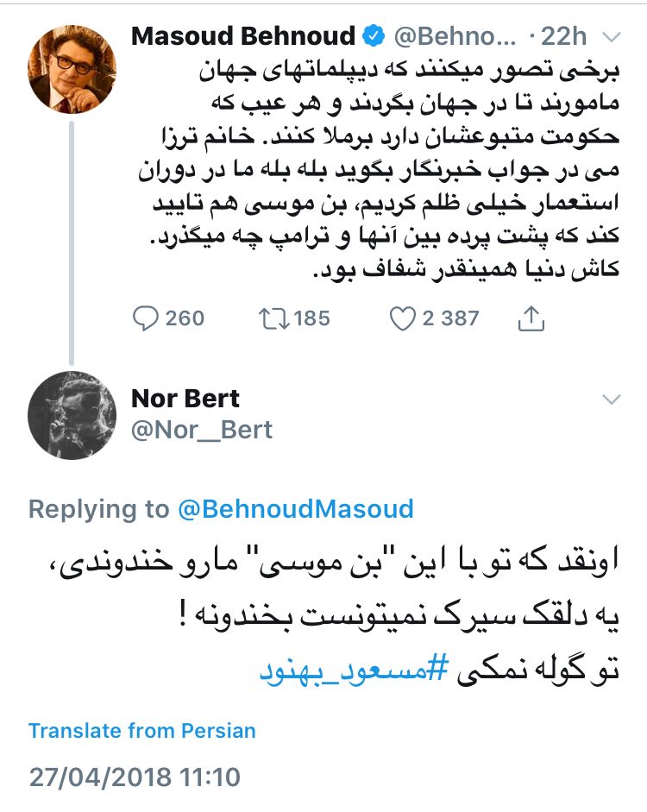Click the Nor Bert display name

click(185, 398)
